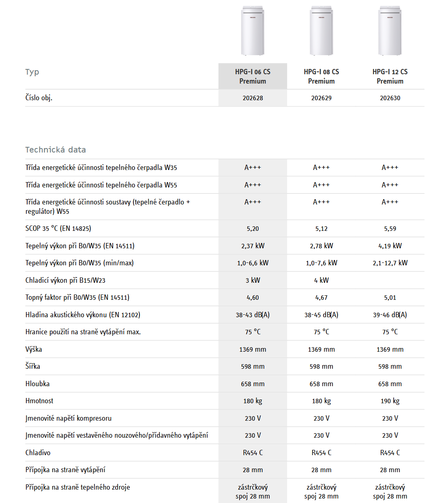
Task: Select the HPG-I 06 CS Premium column header
Action: tap(253, 76)
